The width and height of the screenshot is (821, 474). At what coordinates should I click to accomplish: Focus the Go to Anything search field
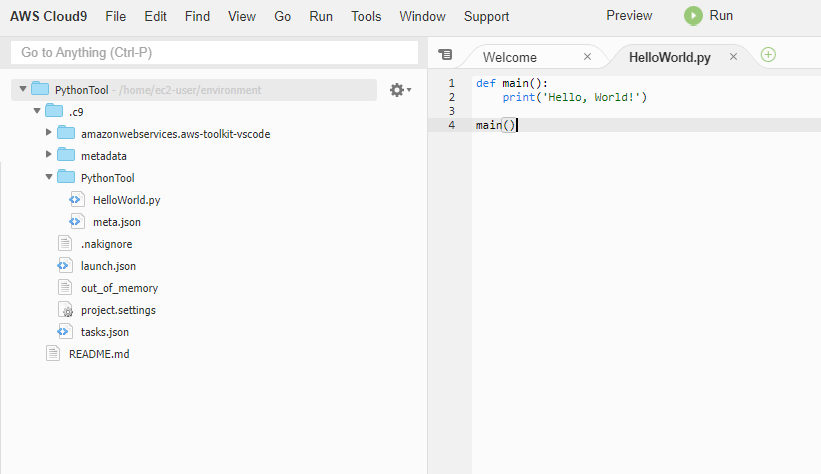[x=214, y=52]
